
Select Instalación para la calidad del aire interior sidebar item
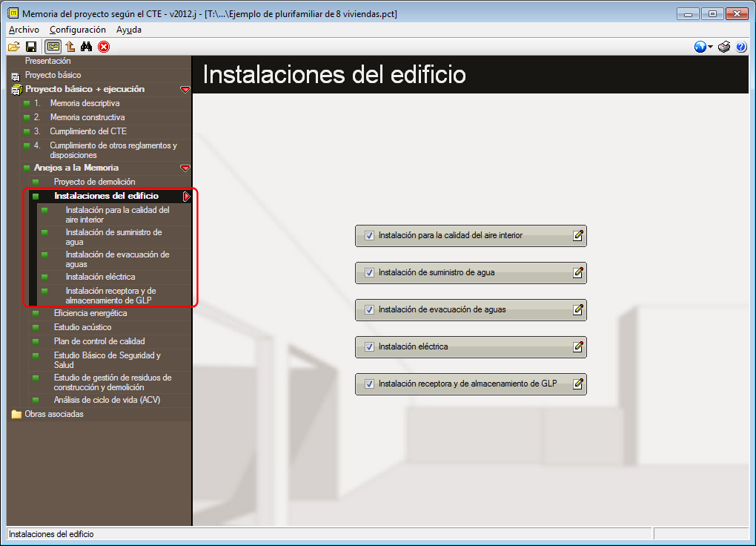118,215
